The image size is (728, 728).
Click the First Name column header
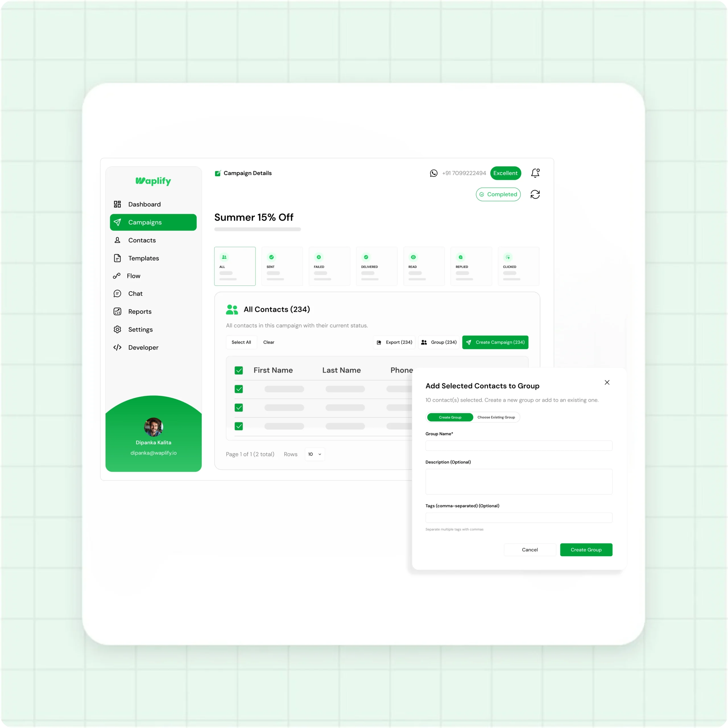click(273, 370)
